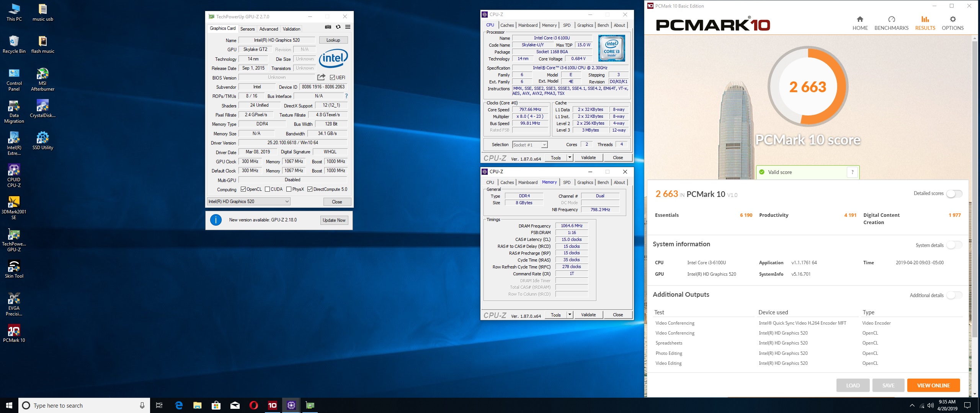Screen dimensions: 980x413
Task: Click the SAVE button in PCMark 10
Action: (888, 385)
